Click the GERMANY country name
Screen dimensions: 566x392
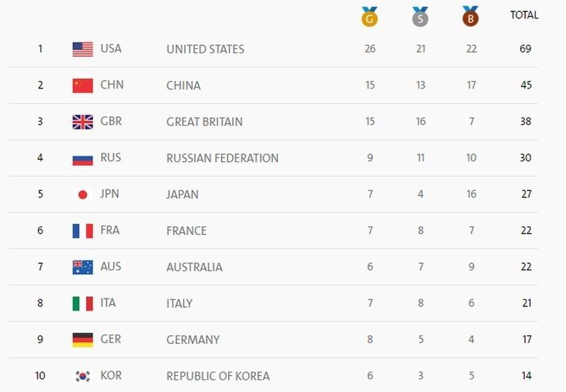pyautogui.click(x=193, y=340)
